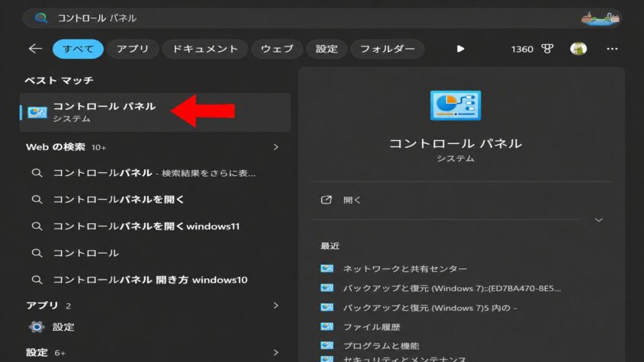Expand the 設定 6+ section chevron
This screenshot has height=362, width=644.
pyautogui.click(x=276, y=352)
